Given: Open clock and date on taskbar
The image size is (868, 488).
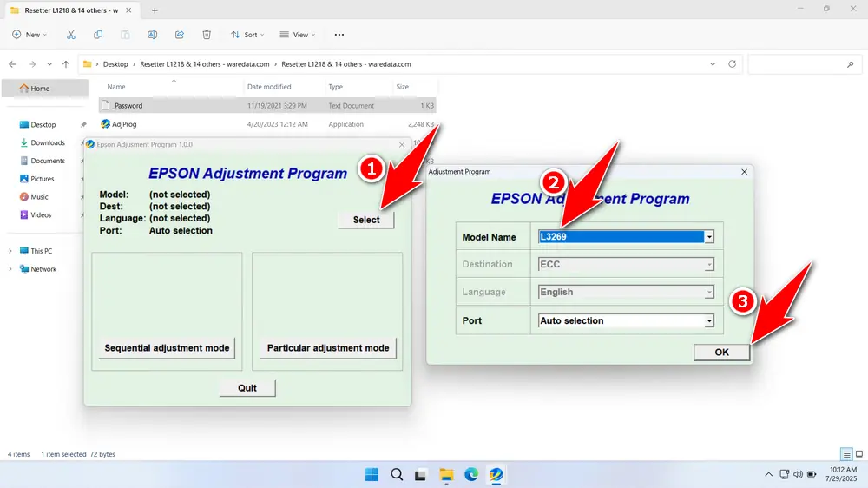Looking at the screenshot, I should (843, 475).
